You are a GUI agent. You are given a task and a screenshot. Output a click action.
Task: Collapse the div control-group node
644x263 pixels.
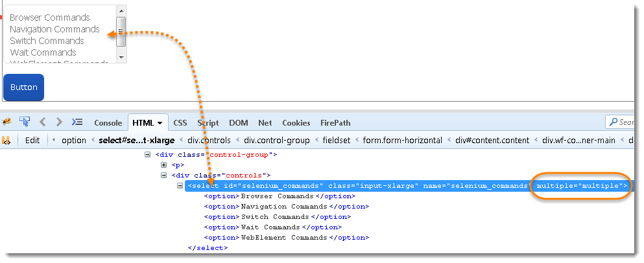coord(147,155)
